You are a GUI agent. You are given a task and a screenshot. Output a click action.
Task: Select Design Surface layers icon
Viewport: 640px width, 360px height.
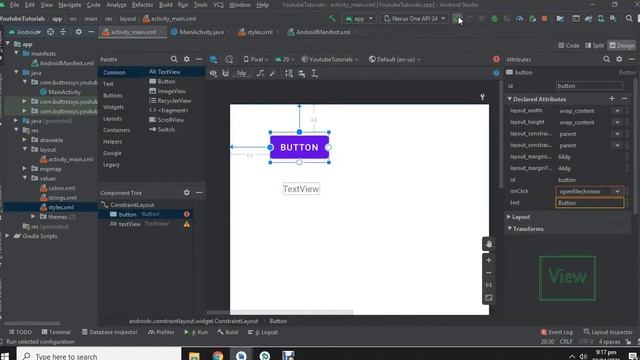tap(213, 59)
